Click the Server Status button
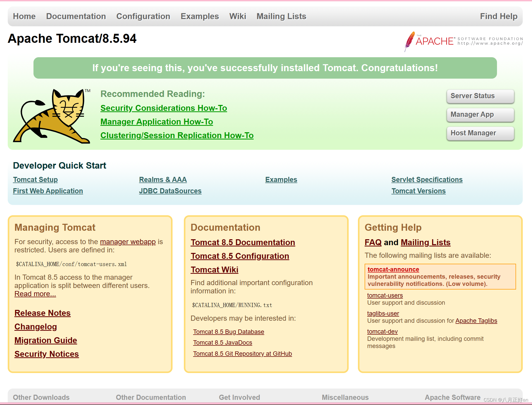The width and height of the screenshot is (532, 405). tap(480, 96)
